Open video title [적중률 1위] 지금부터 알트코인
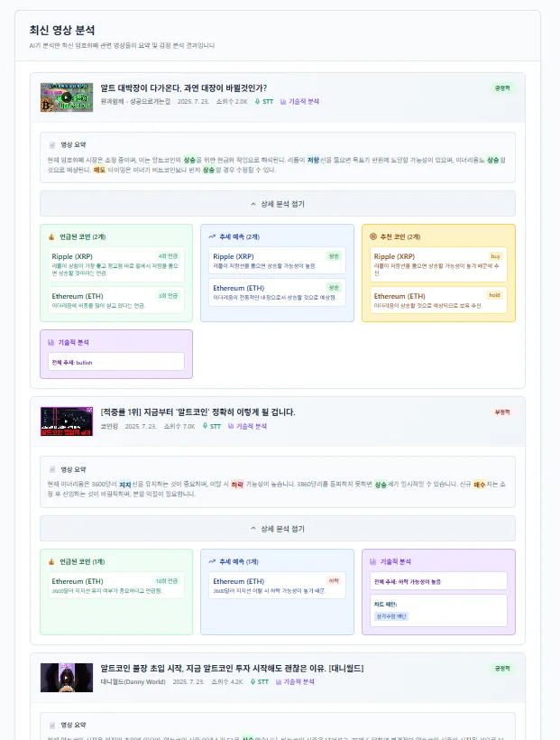 (197, 412)
